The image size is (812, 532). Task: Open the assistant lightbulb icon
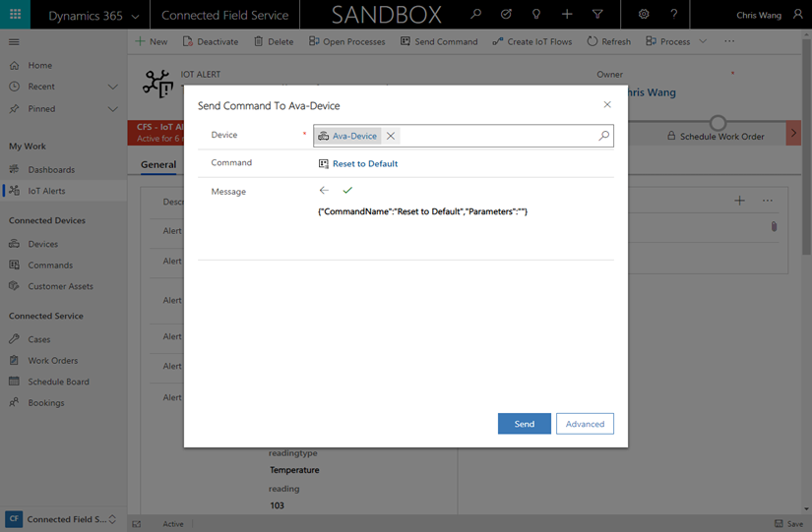(x=536, y=15)
